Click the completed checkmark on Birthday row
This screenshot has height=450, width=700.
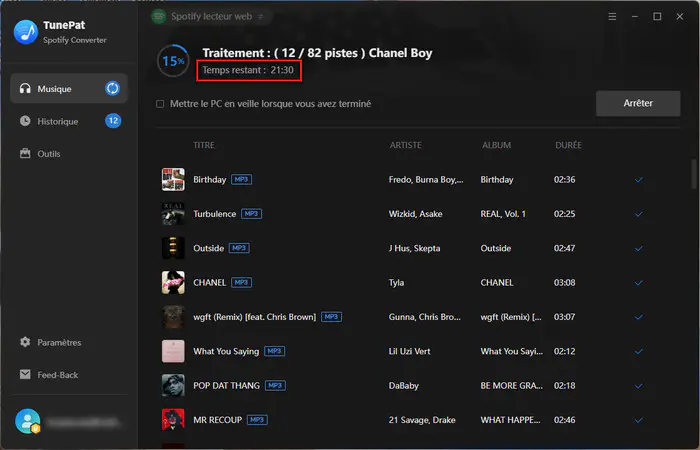pos(639,180)
